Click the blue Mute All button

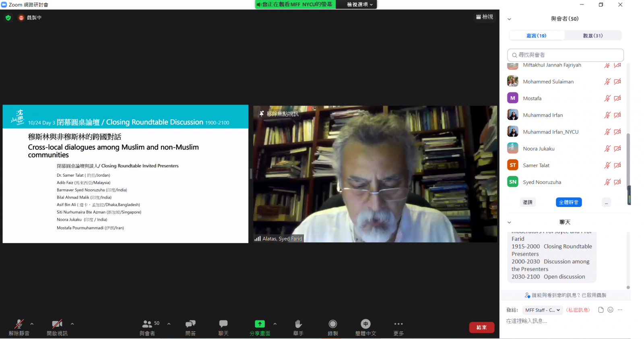tap(568, 203)
